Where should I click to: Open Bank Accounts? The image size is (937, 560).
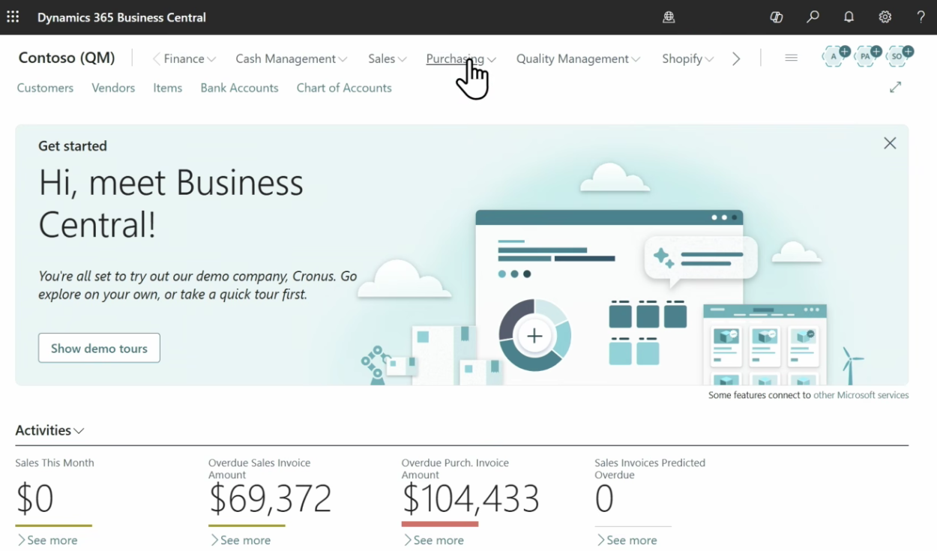[x=239, y=88]
